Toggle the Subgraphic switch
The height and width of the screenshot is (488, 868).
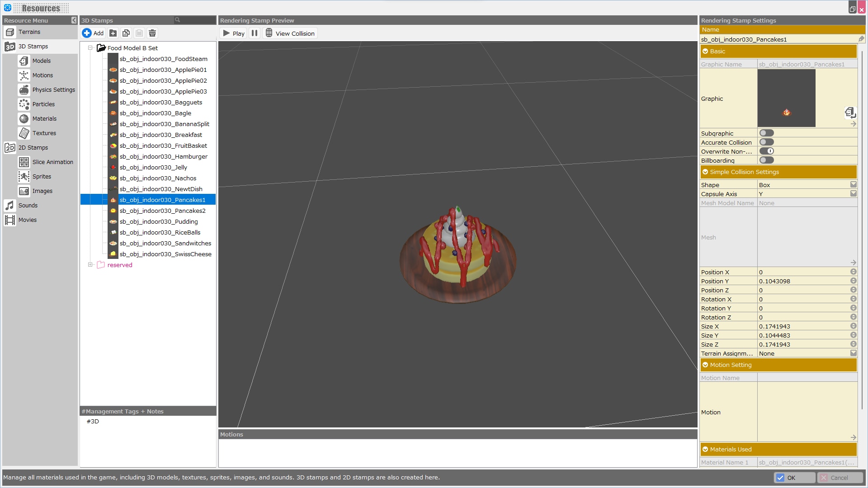[766, 133]
